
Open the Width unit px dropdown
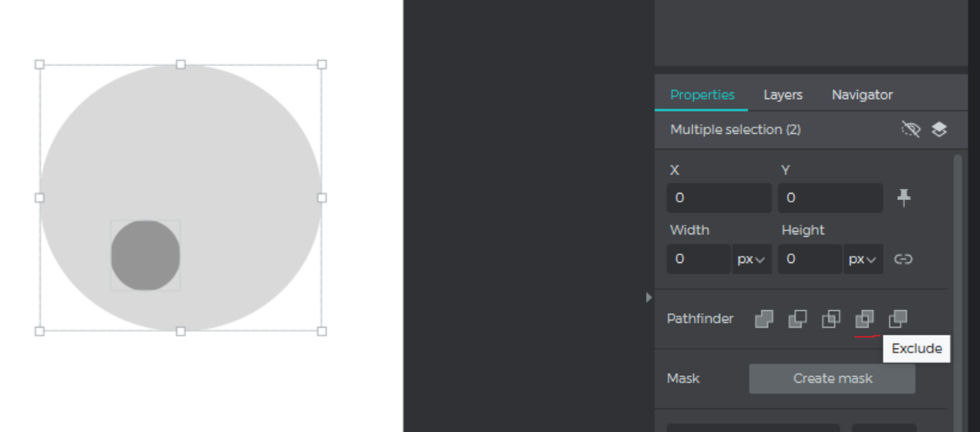click(x=751, y=259)
